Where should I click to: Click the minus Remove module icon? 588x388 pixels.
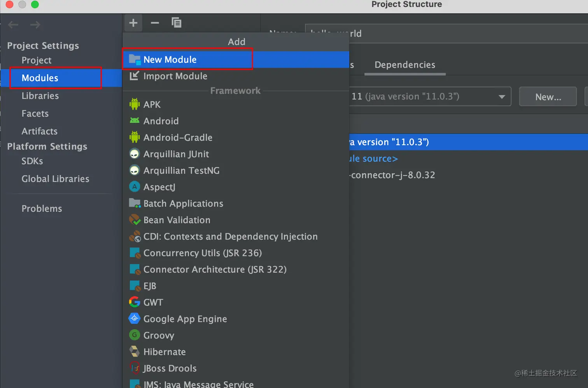tap(155, 23)
